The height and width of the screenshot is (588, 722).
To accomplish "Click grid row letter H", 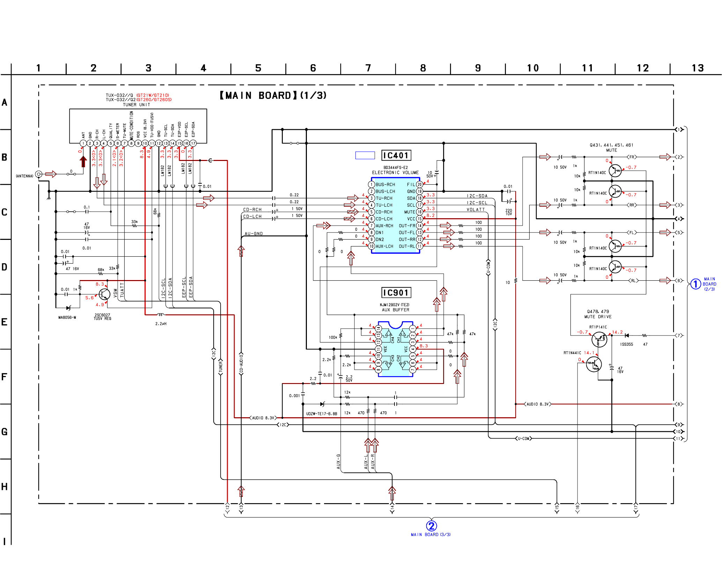I will pyautogui.click(x=4, y=487).
